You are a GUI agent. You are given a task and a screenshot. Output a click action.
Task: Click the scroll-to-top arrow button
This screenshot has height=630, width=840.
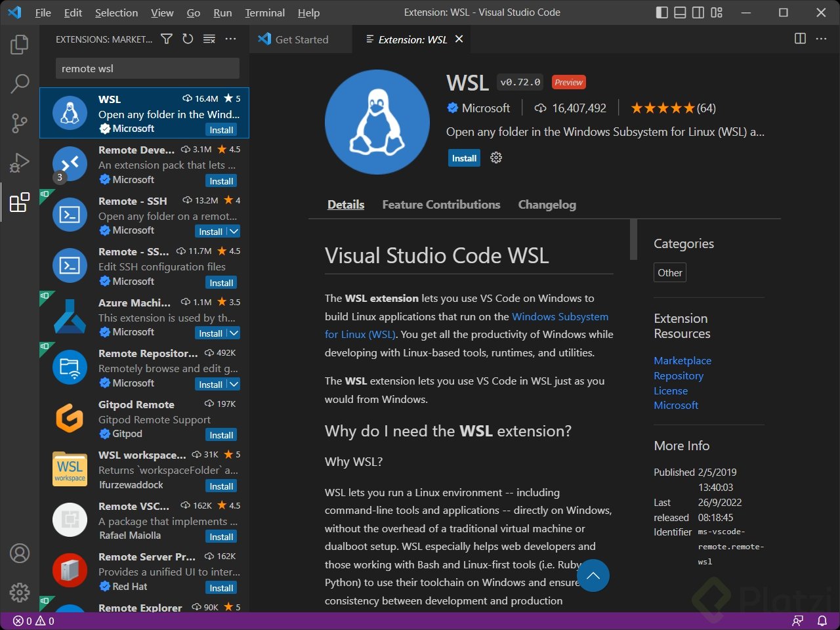[x=593, y=576]
